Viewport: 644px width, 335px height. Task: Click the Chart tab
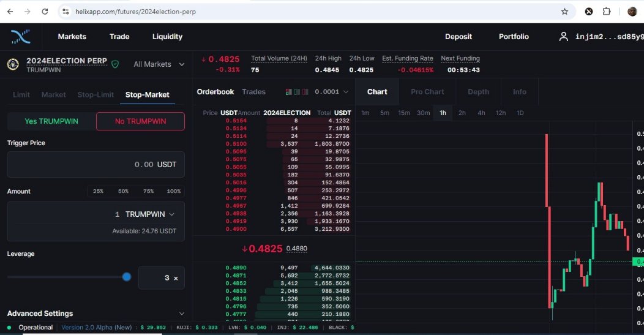coord(377,92)
